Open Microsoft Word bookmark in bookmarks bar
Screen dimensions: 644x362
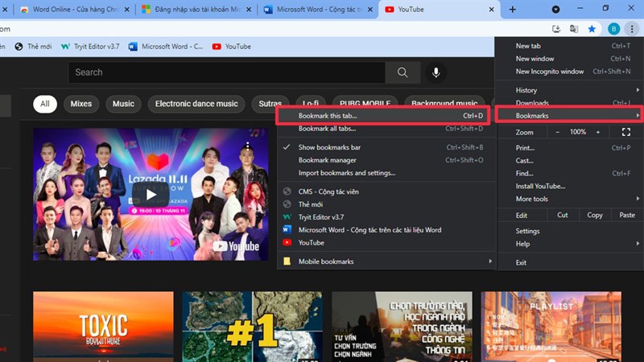[166, 47]
